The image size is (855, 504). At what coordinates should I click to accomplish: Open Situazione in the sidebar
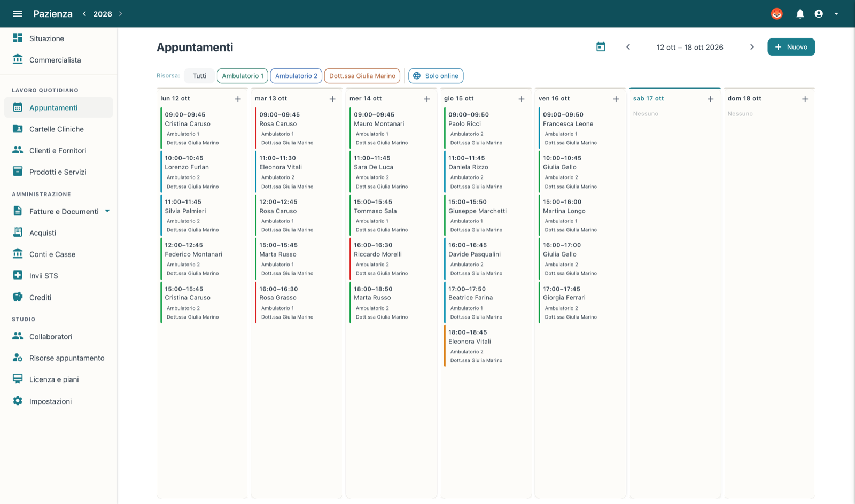coord(59,38)
